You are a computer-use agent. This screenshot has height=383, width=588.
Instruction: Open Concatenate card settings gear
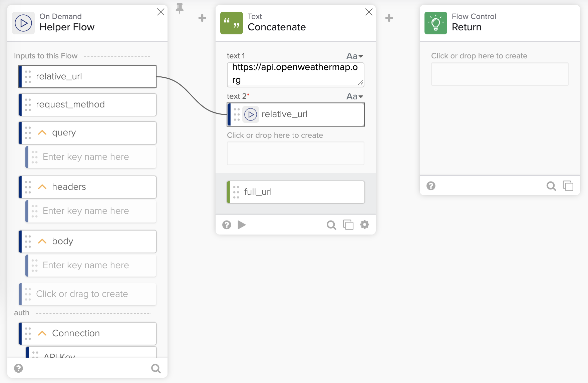click(364, 225)
